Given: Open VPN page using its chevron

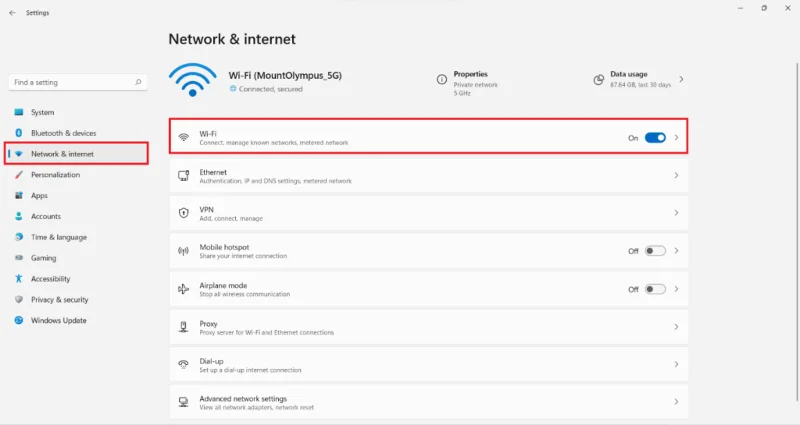Looking at the screenshot, I should tap(677, 213).
